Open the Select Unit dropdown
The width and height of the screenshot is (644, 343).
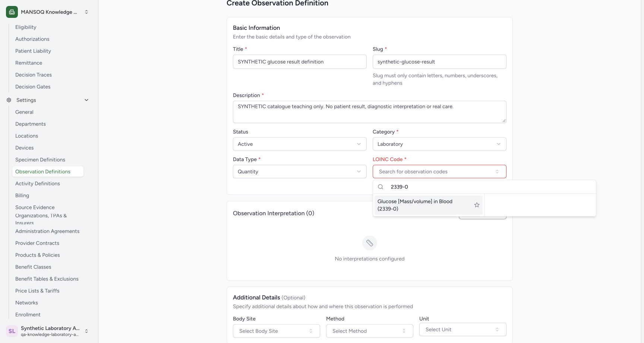tap(463, 330)
